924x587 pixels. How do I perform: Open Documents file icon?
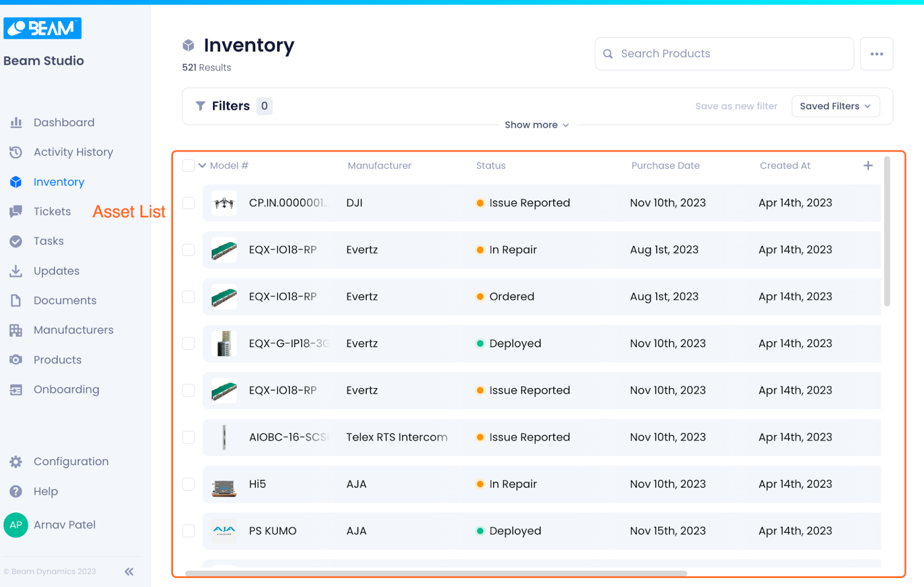(x=16, y=300)
